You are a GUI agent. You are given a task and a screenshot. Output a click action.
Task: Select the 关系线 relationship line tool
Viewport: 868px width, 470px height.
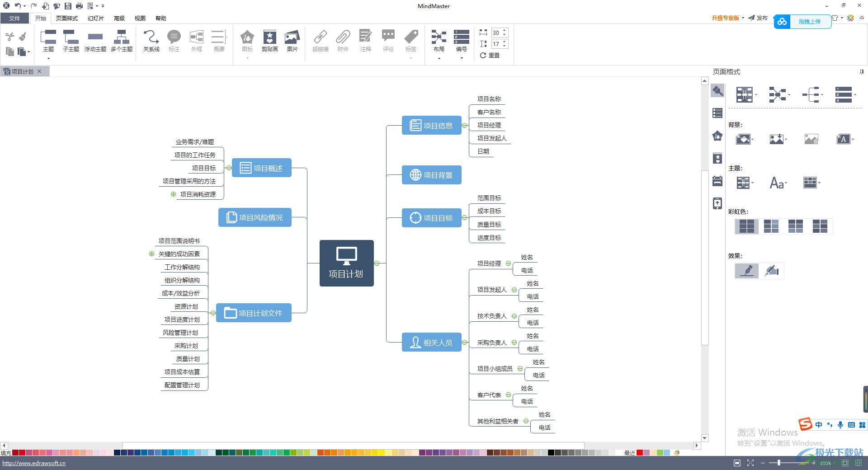click(151, 41)
